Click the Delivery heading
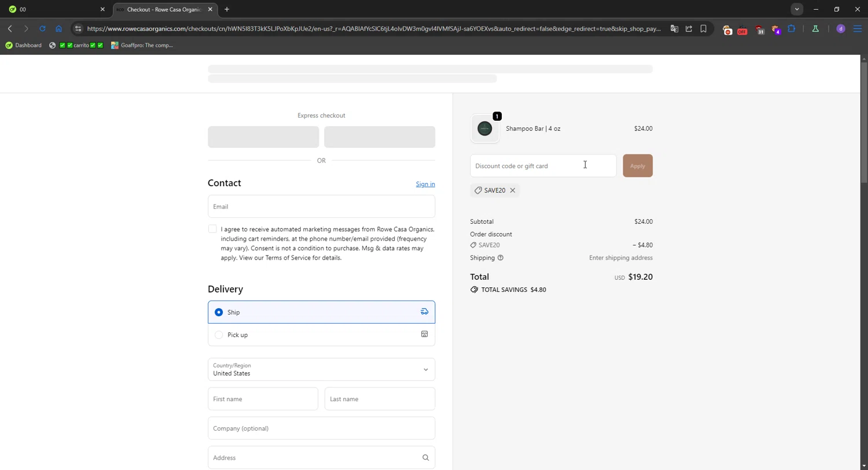Screen dimensions: 868x470 click(225, 289)
